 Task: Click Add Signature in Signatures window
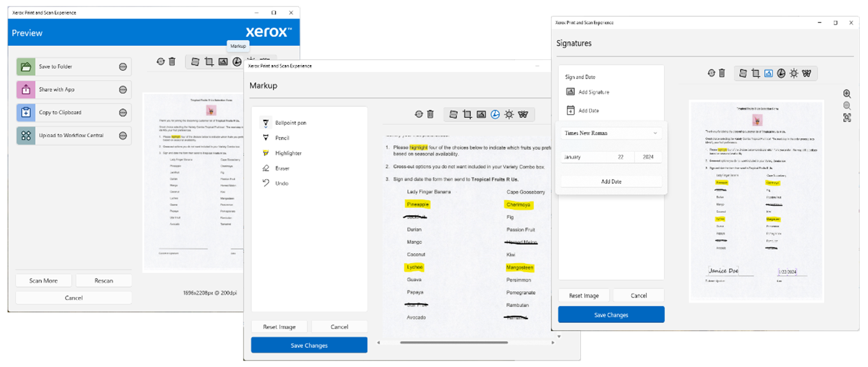pos(587,92)
